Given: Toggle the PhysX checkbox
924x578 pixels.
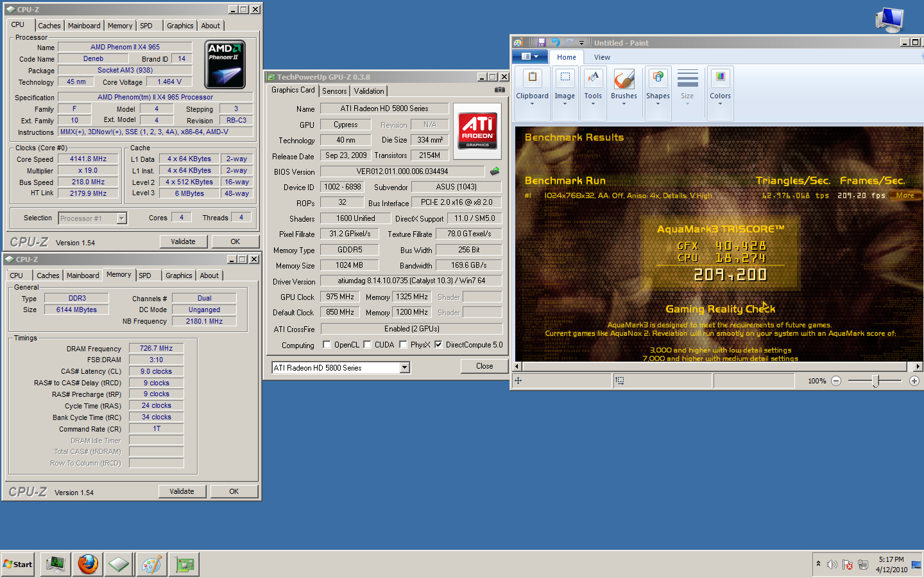Looking at the screenshot, I should point(403,345).
